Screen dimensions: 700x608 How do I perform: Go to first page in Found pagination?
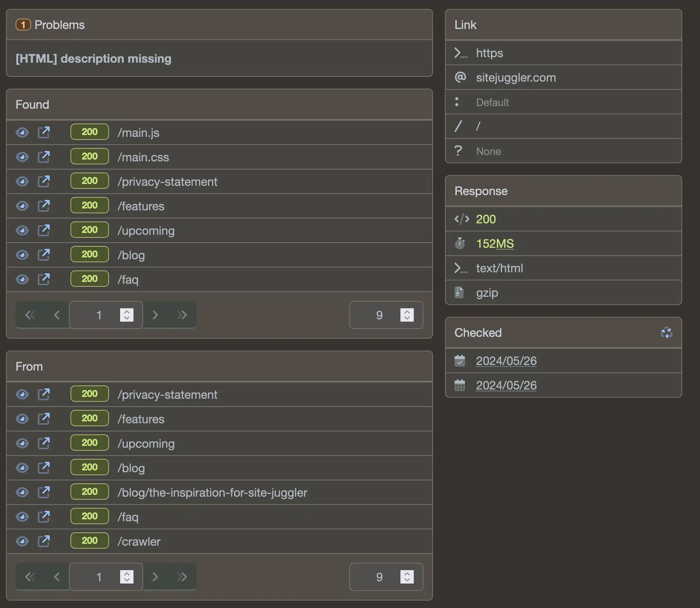coord(30,315)
